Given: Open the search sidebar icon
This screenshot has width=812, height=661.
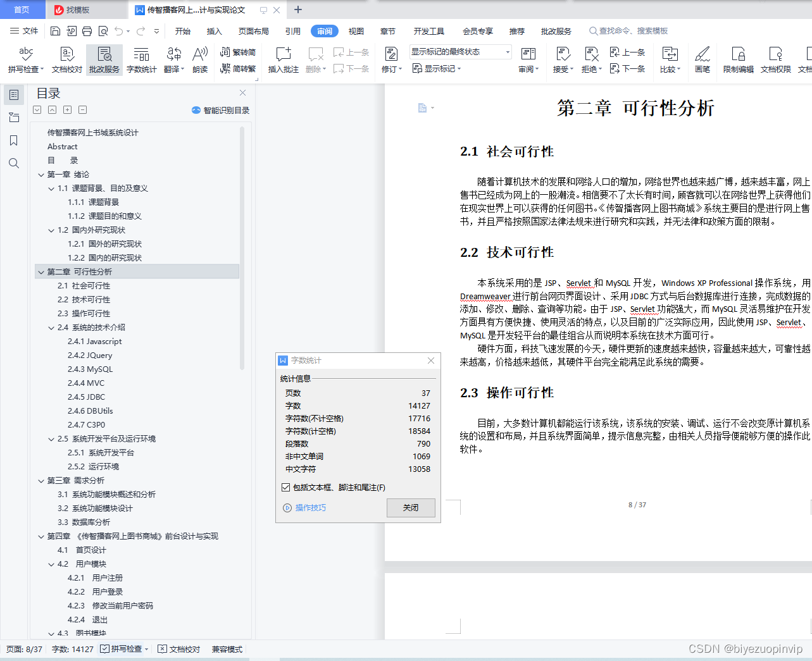Looking at the screenshot, I should [14, 163].
